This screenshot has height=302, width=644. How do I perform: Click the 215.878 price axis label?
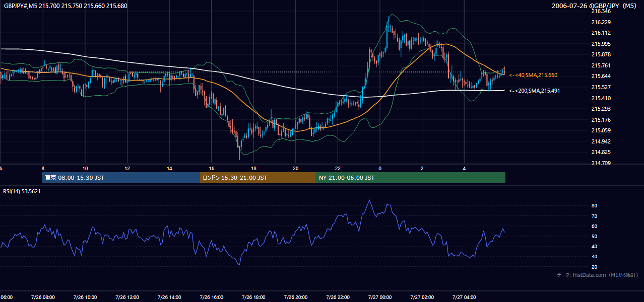click(x=601, y=54)
